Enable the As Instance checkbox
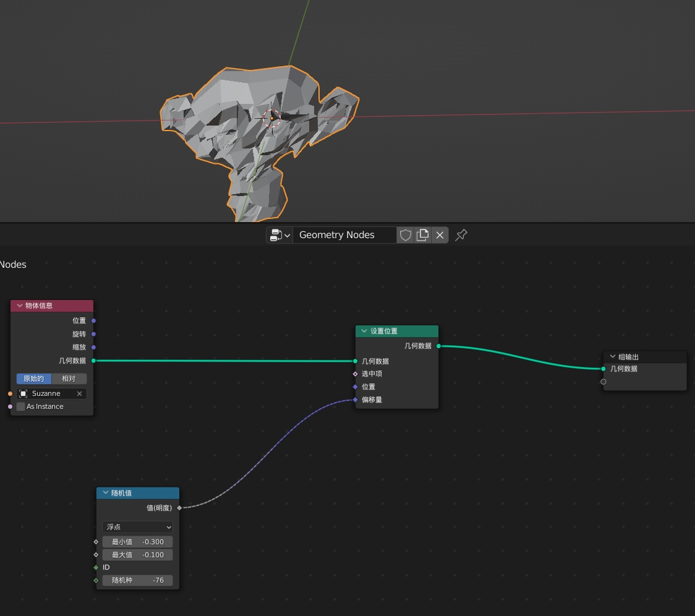This screenshot has height=616, width=695. pos(20,407)
